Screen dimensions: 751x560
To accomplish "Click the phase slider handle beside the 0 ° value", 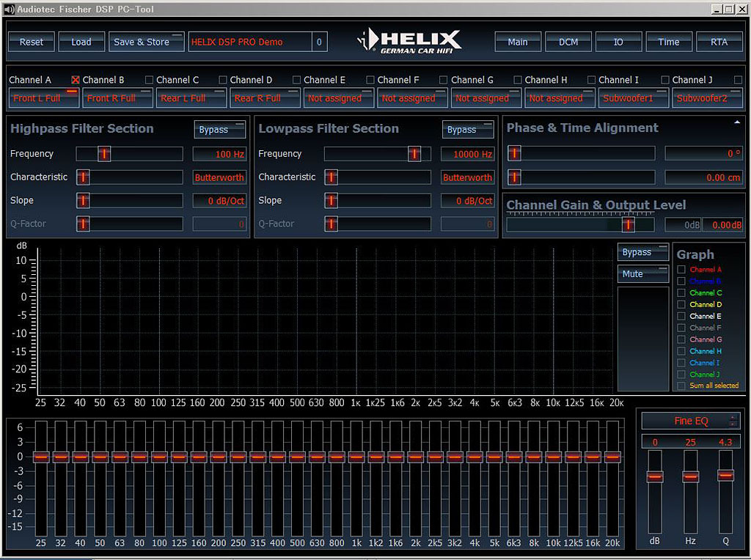I will coord(514,153).
